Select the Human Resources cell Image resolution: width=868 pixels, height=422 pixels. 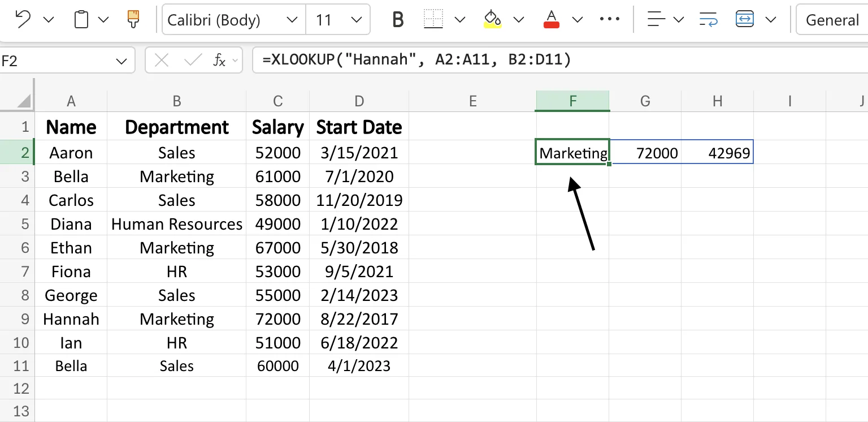(x=177, y=224)
